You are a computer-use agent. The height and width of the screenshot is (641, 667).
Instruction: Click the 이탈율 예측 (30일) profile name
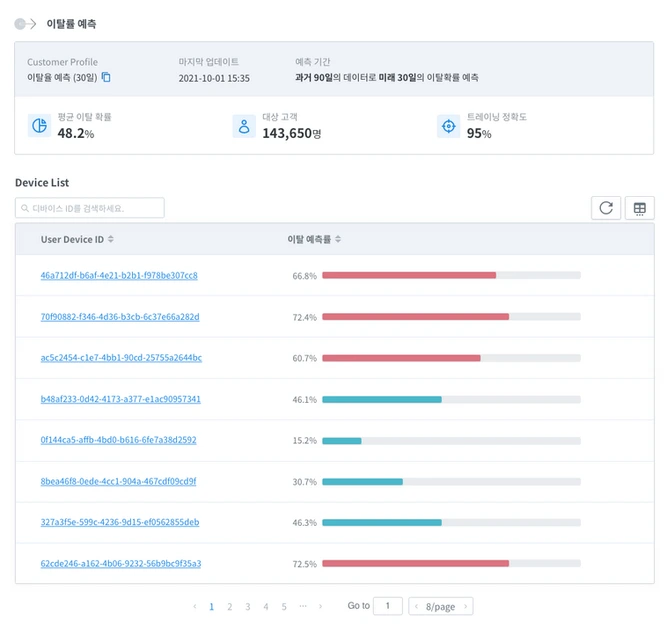(62, 77)
